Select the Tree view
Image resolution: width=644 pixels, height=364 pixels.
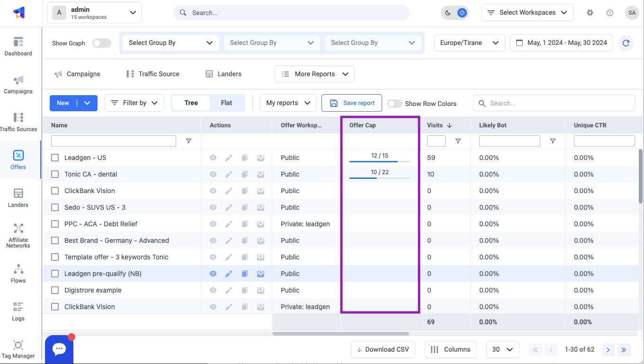[191, 103]
